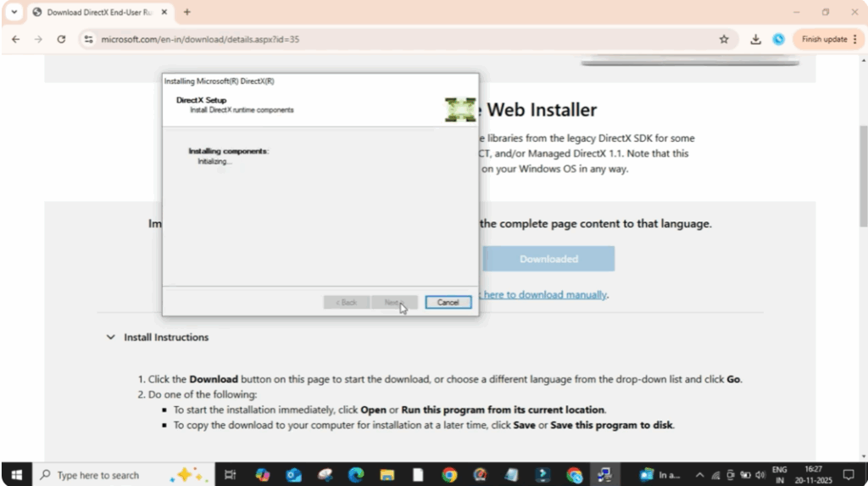Image resolution: width=868 pixels, height=486 pixels.
Task: Click the disabled Next button in DirectX Setup
Action: (394, 303)
